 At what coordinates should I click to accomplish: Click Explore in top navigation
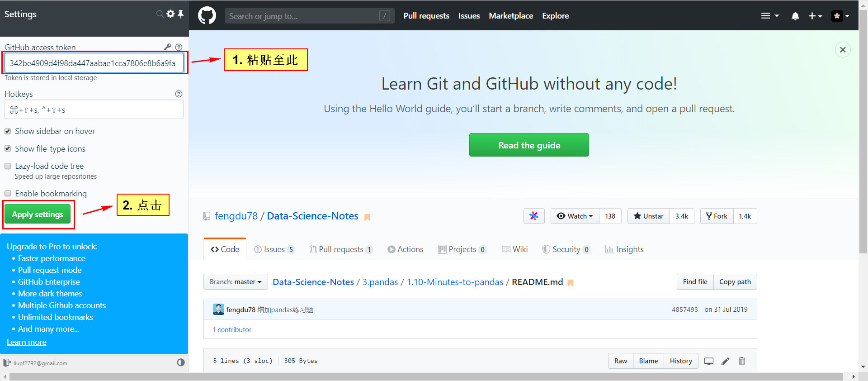coord(555,16)
